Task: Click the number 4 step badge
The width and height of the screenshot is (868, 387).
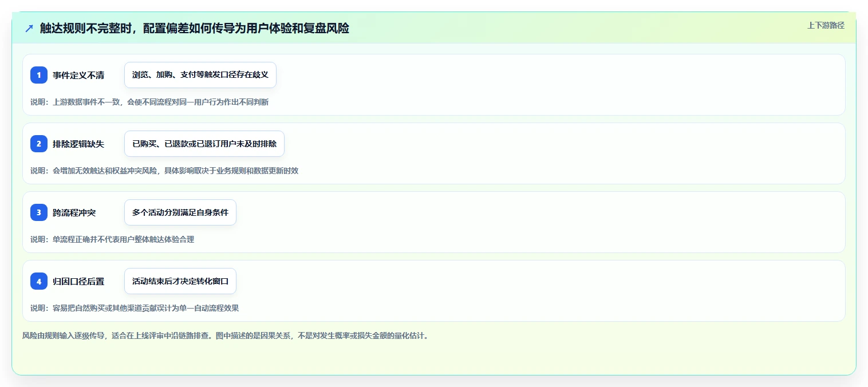Action: pos(39,281)
